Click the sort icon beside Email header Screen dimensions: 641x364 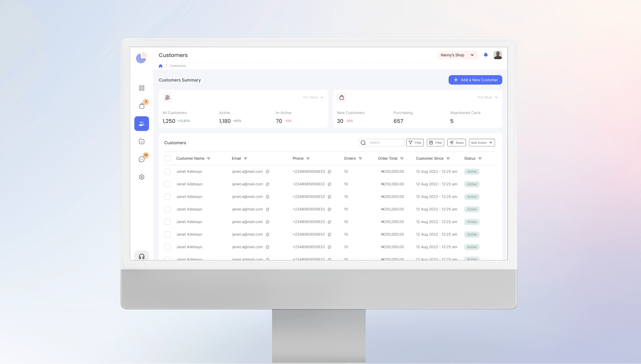[x=246, y=158]
